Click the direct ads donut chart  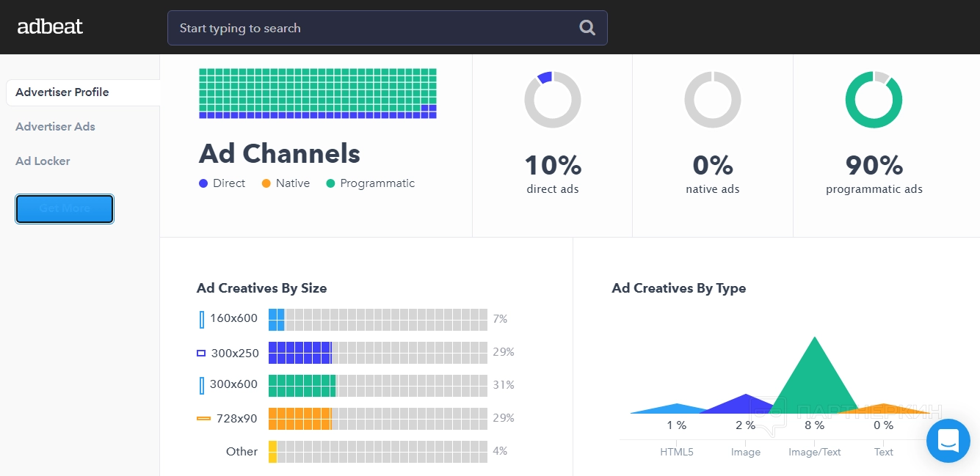pyautogui.click(x=552, y=100)
